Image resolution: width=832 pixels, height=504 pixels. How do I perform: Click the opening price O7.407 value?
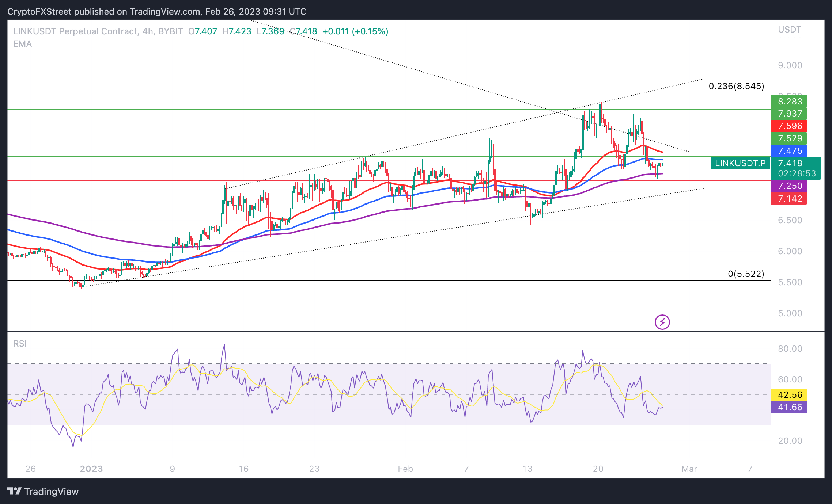(203, 31)
